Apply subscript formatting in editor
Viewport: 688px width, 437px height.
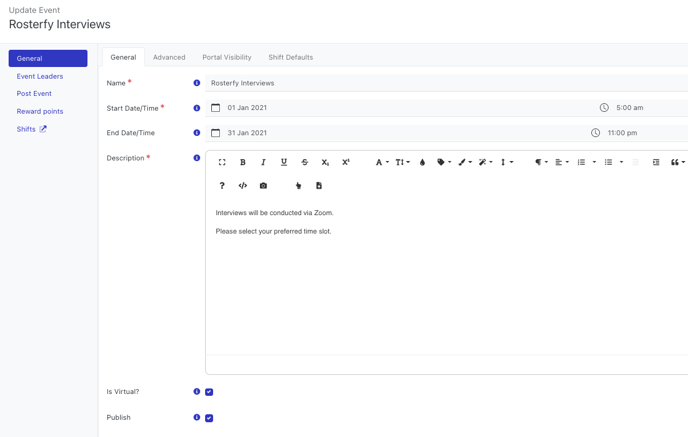tap(325, 162)
